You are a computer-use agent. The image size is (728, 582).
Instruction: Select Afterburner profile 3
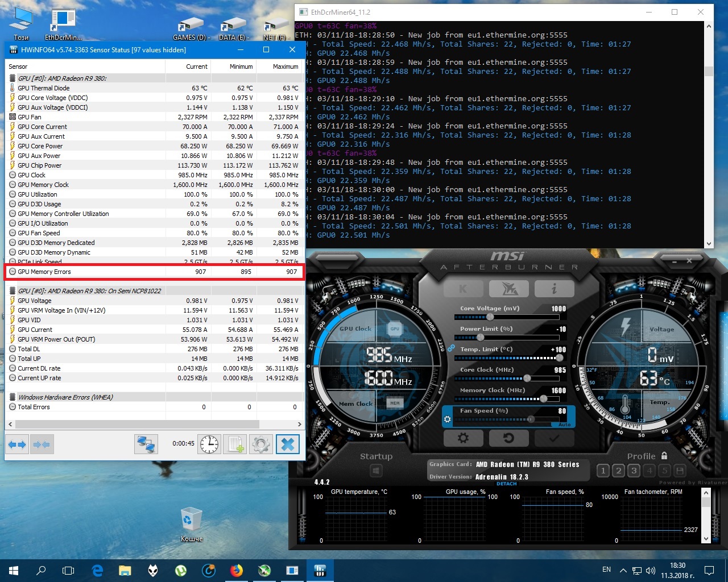click(634, 471)
